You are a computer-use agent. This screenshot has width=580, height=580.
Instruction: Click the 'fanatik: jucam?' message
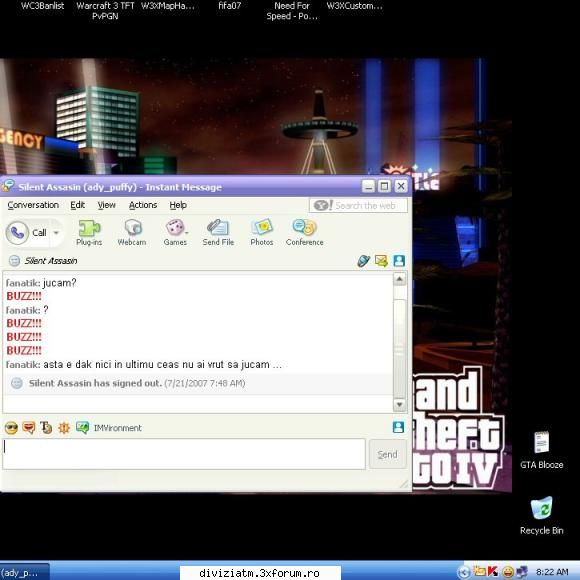(41, 283)
